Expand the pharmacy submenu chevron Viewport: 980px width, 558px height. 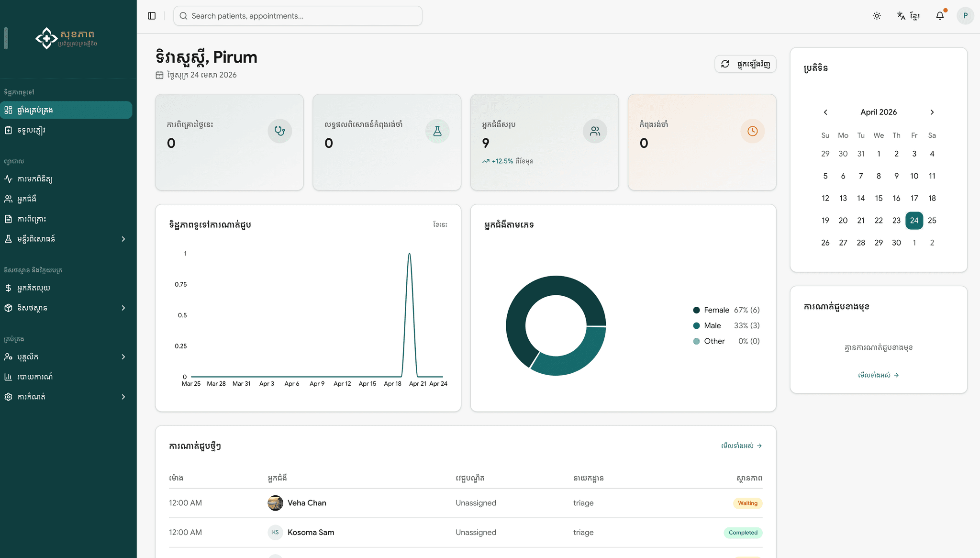pyautogui.click(x=123, y=308)
